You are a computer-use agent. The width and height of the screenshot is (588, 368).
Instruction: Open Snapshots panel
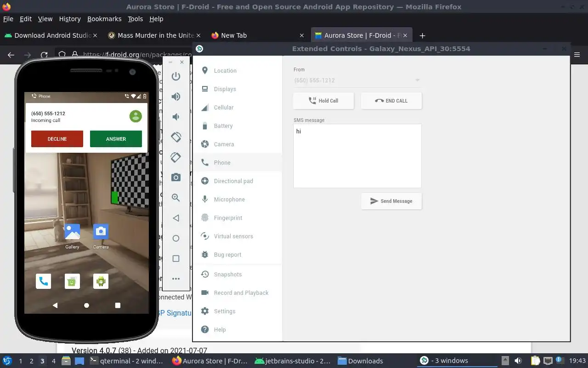[237, 274]
